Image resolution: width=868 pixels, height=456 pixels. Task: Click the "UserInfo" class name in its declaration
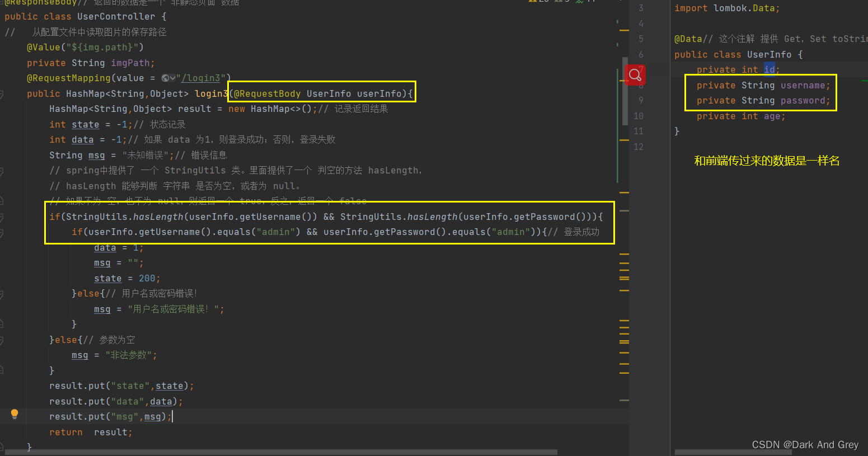click(769, 54)
